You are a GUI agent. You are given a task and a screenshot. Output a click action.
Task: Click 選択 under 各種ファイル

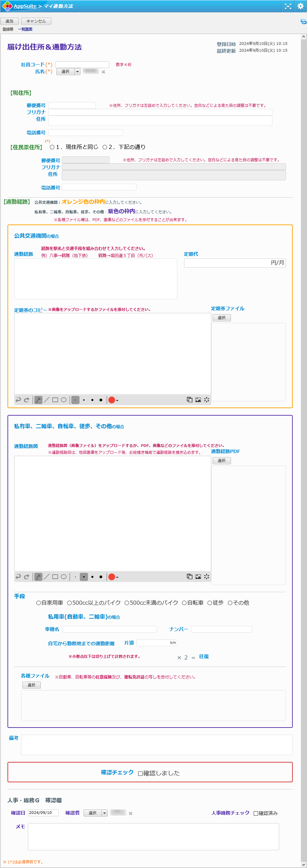[x=32, y=685]
